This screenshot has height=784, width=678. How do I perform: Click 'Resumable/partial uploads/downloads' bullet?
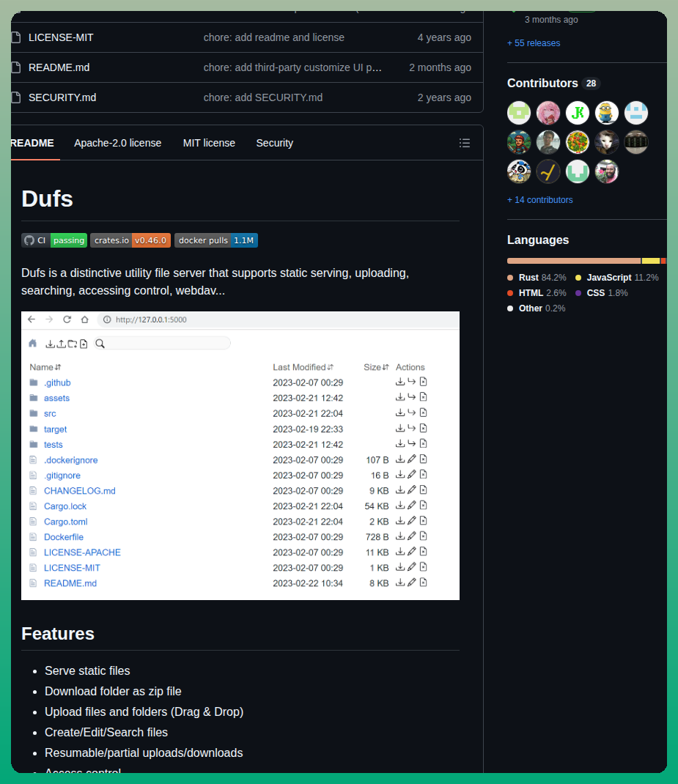pyautogui.click(x=144, y=752)
